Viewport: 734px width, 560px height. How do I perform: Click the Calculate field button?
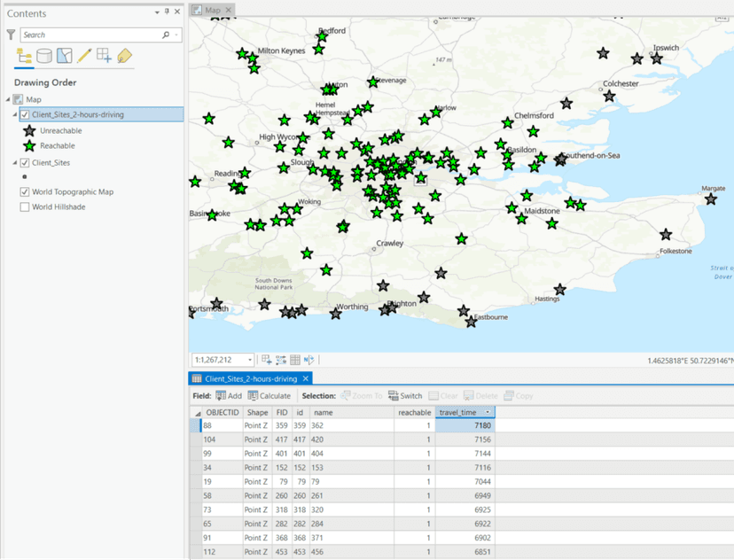tap(269, 396)
